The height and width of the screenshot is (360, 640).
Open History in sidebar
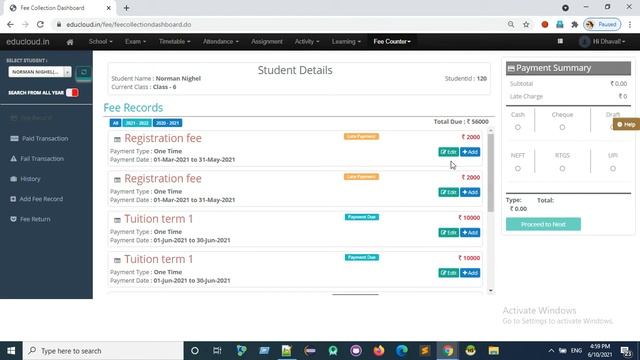[x=25, y=179]
